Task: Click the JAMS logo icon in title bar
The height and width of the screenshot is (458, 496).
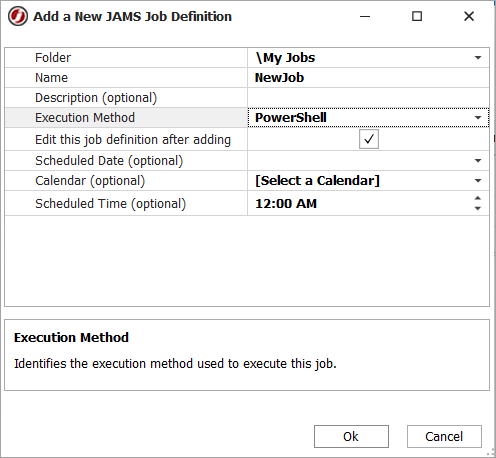Action: point(18,16)
